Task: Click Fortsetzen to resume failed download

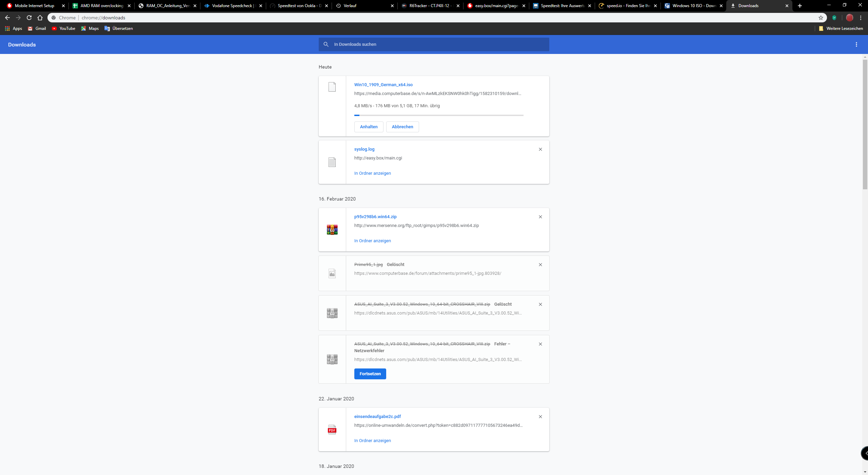Action: pos(370,374)
